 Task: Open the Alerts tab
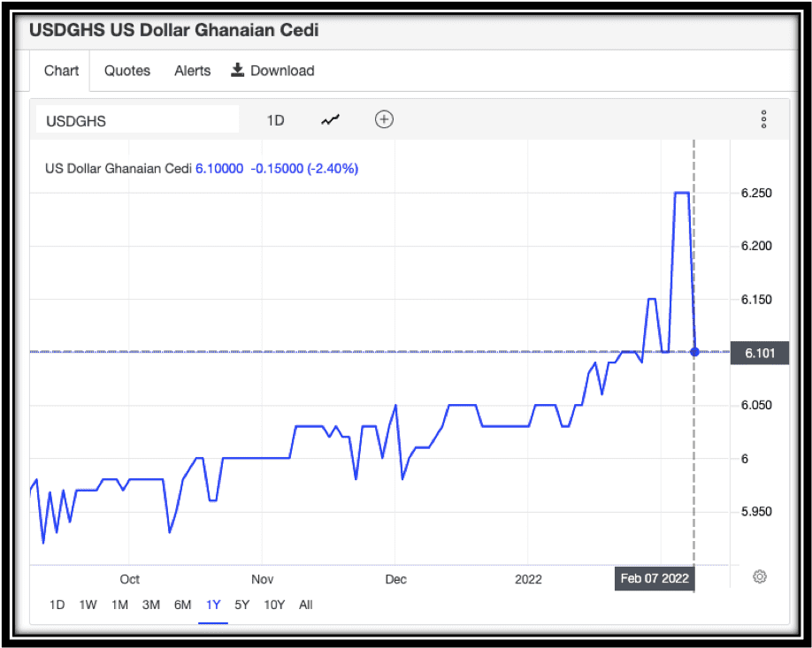pyautogui.click(x=192, y=71)
